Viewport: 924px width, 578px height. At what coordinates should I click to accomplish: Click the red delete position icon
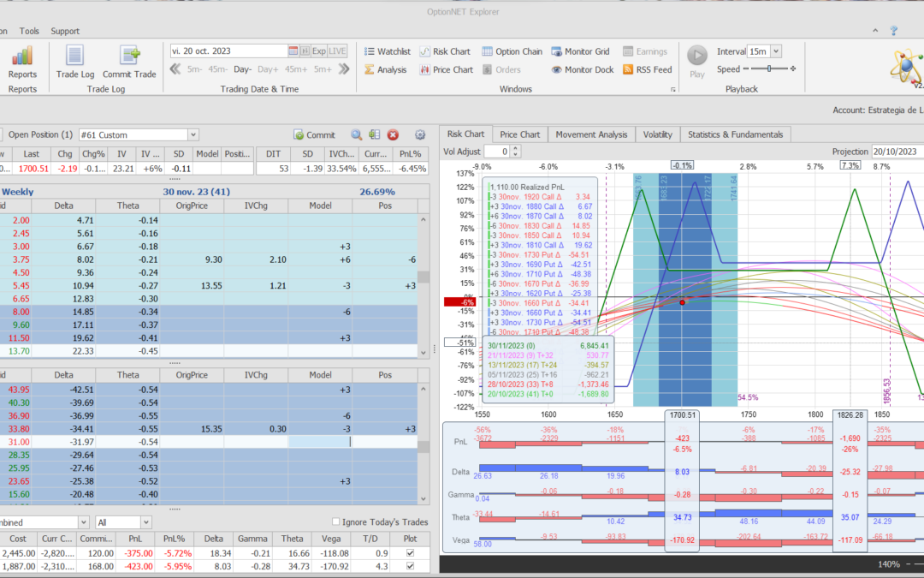(x=393, y=134)
